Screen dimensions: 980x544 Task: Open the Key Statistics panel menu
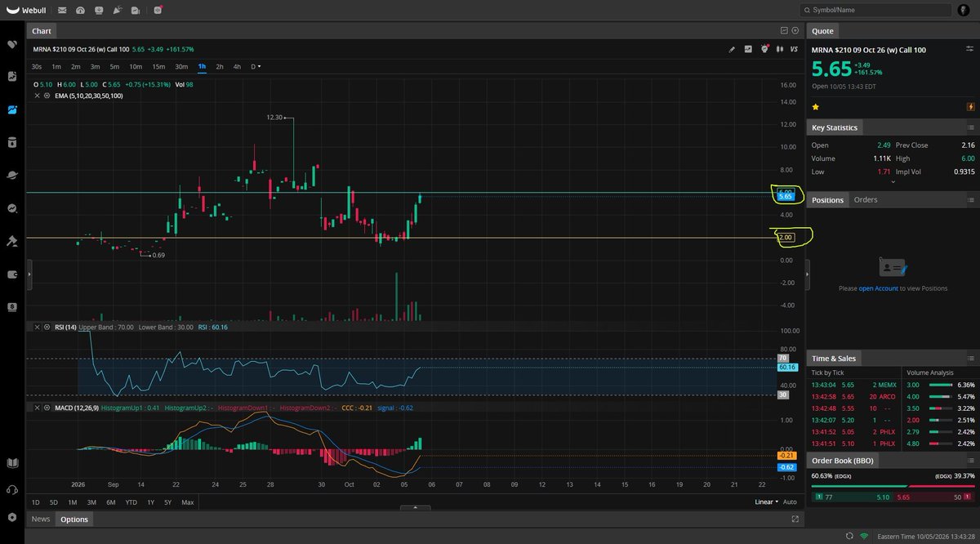click(970, 127)
